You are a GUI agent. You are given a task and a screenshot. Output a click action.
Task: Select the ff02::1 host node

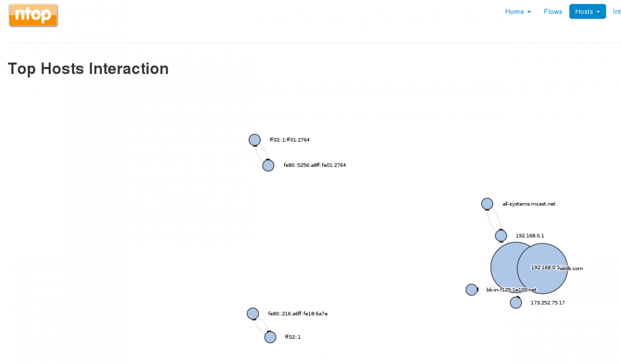(270, 337)
